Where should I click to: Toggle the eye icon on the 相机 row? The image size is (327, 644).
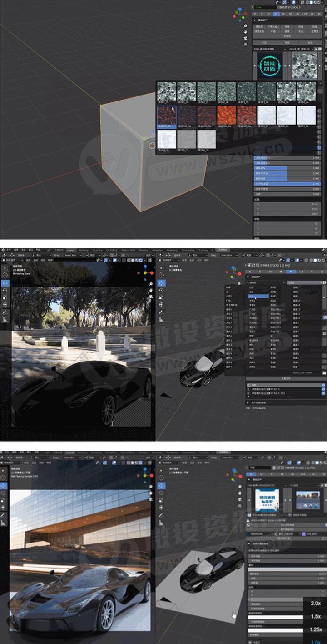tap(323, 384)
